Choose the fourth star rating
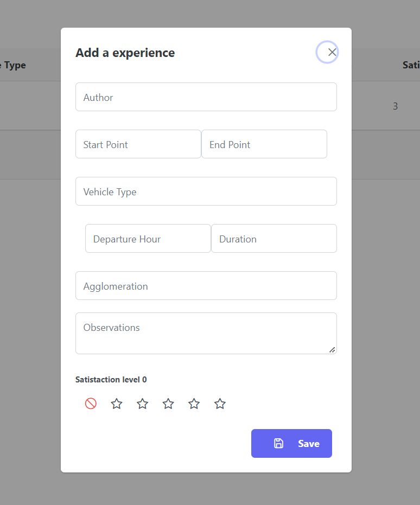Image resolution: width=420 pixels, height=505 pixels. coord(194,404)
